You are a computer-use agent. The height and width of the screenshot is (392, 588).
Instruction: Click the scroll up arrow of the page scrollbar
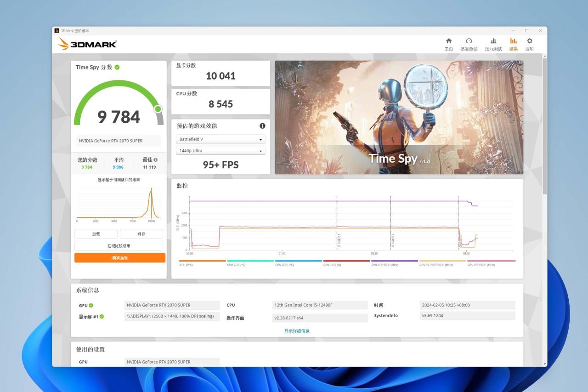click(545, 56)
